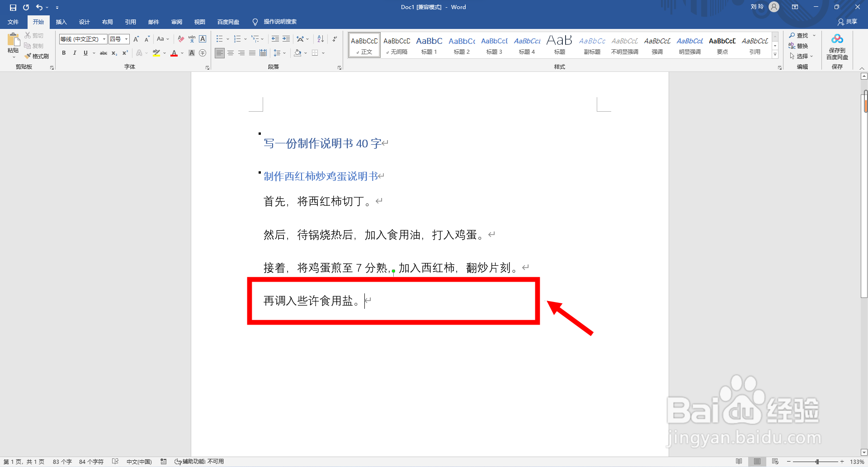868x467 pixels.
Task: Click the Paste clipboard icon
Action: (x=13, y=40)
